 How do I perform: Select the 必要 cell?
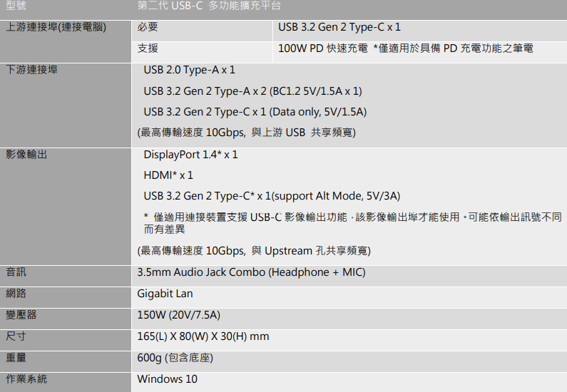[x=148, y=28]
